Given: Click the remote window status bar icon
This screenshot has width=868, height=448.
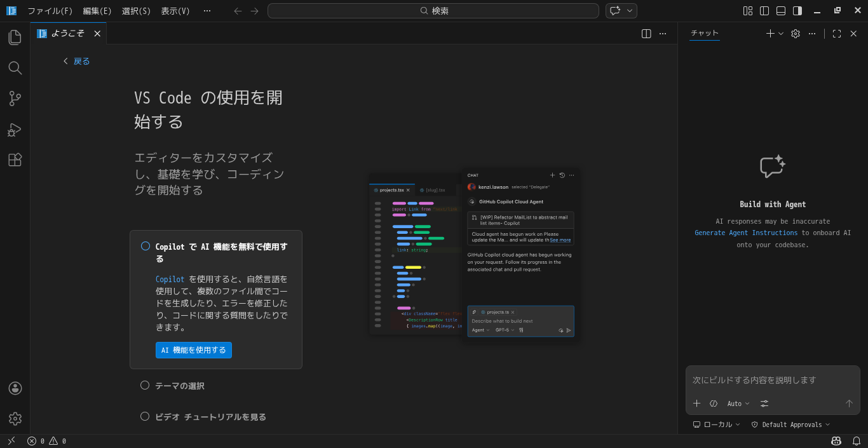Looking at the screenshot, I should pos(11,441).
